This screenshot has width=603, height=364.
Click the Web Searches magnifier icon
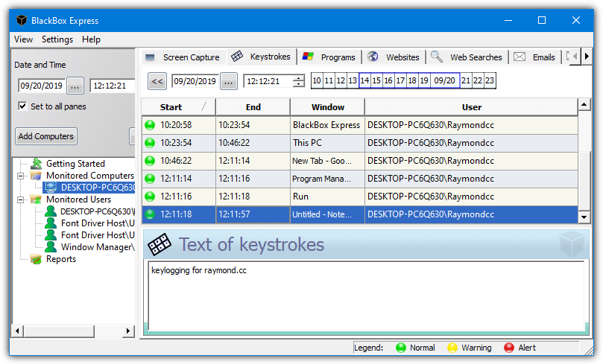[x=437, y=57]
